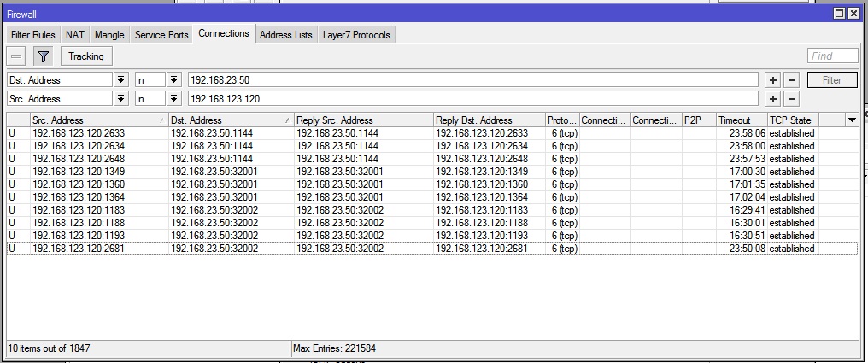The height and width of the screenshot is (363, 868).
Task: Sort by Reply Dst. Address column
Action: pyautogui.click(x=490, y=120)
